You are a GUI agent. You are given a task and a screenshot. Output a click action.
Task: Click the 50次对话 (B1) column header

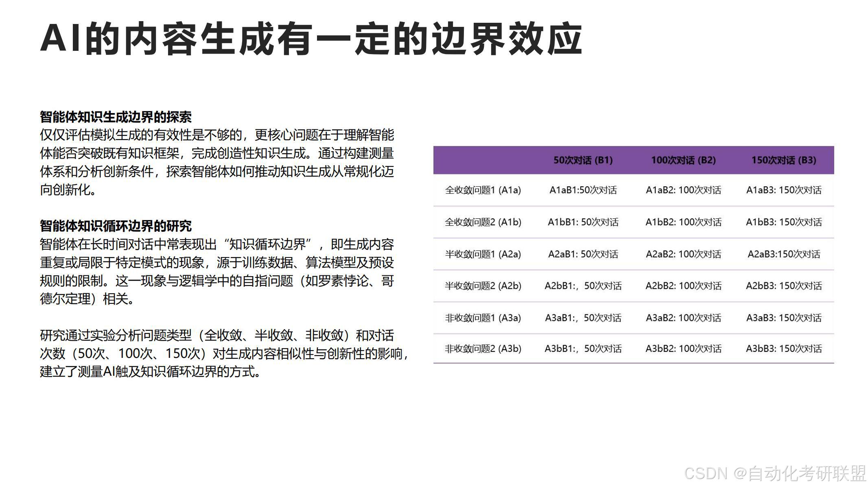(583, 160)
